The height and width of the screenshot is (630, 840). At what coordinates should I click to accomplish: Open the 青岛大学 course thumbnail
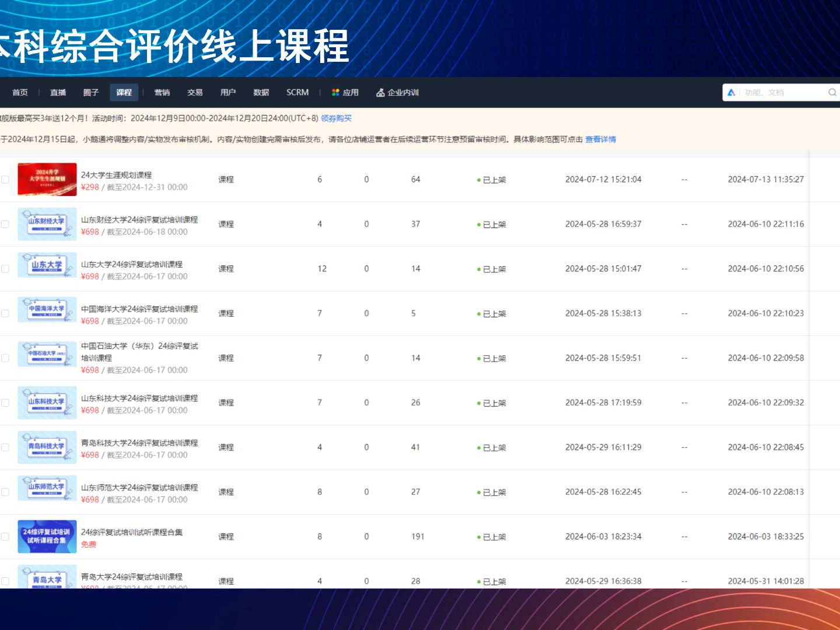[x=47, y=576]
